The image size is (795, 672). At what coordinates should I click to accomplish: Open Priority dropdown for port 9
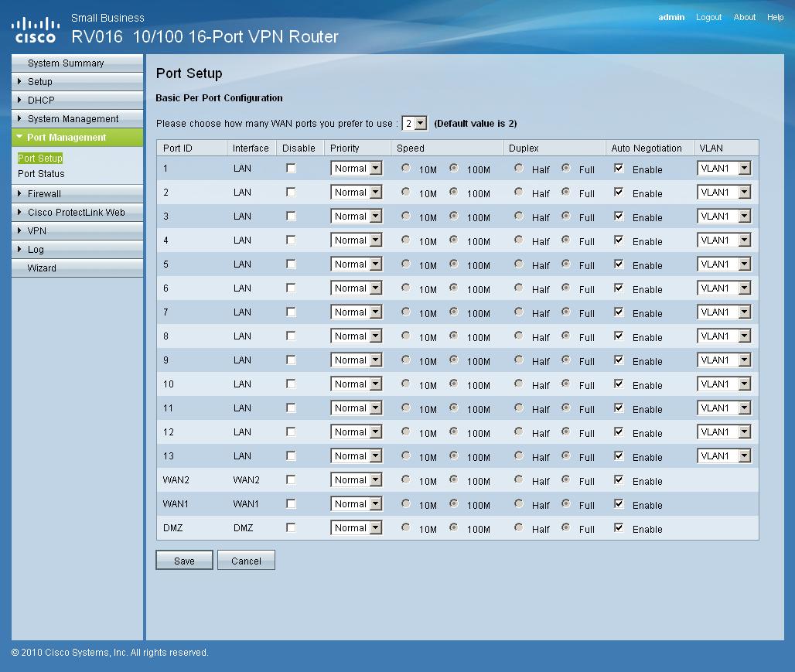click(356, 360)
